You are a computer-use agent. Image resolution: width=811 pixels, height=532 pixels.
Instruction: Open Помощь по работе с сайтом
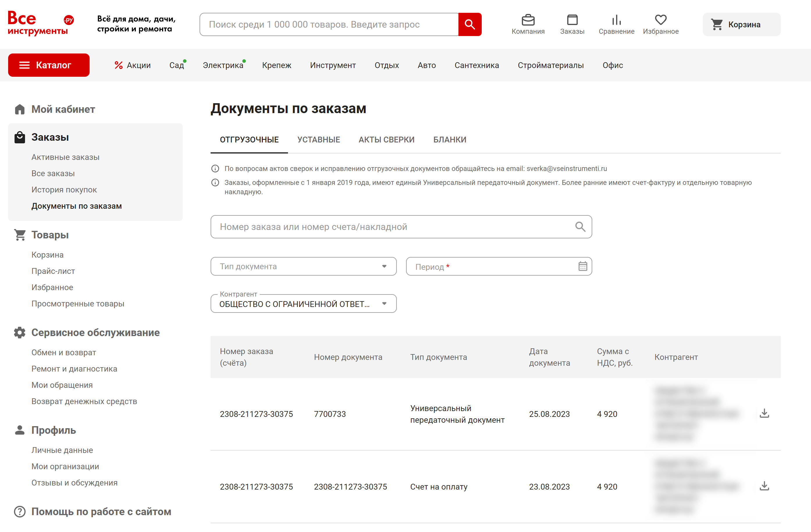[101, 512]
